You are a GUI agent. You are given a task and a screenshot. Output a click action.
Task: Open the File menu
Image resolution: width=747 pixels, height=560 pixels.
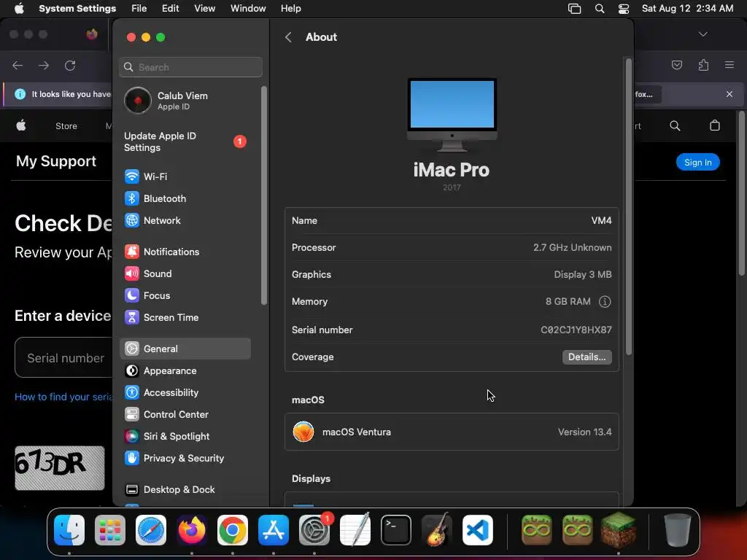(x=139, y=9)
